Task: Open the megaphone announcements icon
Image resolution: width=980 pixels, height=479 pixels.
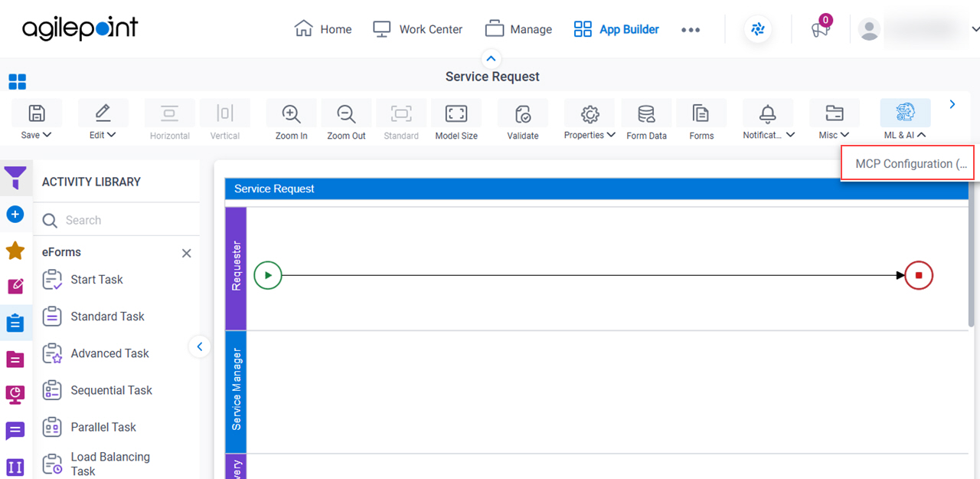Action: (821, 29)
